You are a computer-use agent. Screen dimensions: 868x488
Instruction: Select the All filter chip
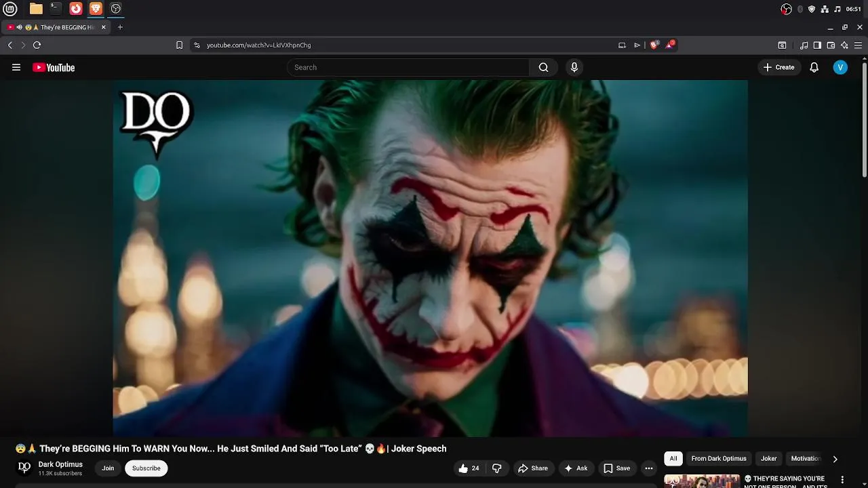[673, 459]
